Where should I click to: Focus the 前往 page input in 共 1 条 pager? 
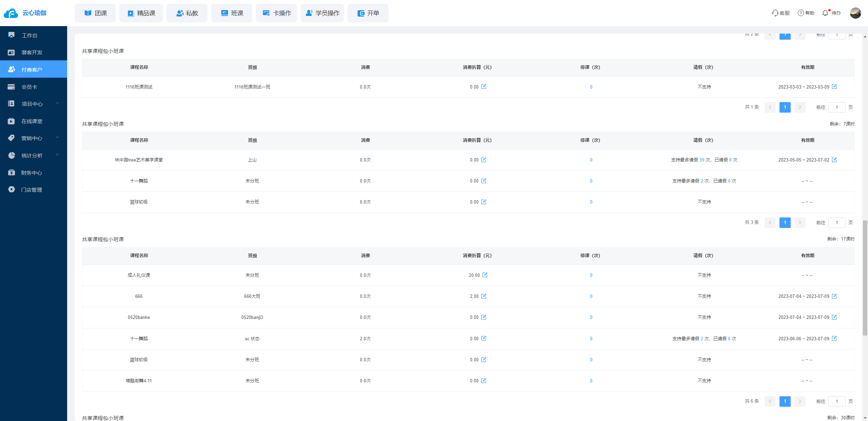[837, 107]
